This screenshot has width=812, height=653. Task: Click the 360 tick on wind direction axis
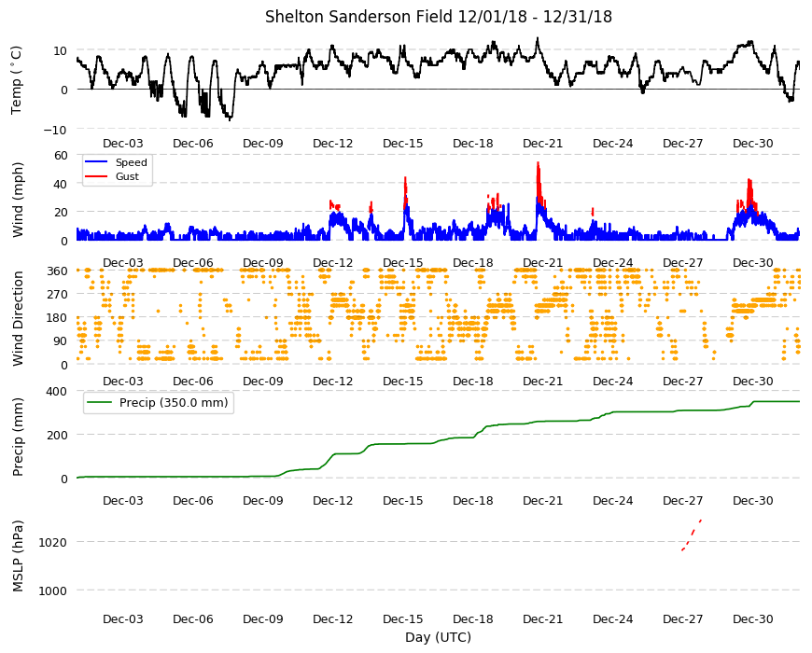click(58, 271)
